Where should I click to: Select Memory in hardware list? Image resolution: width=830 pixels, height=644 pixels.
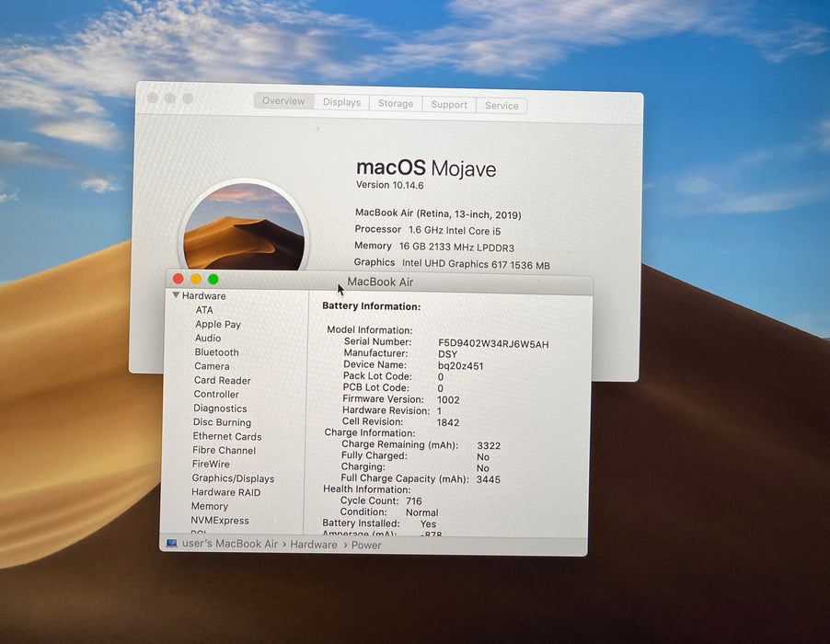tap(210, 506)
